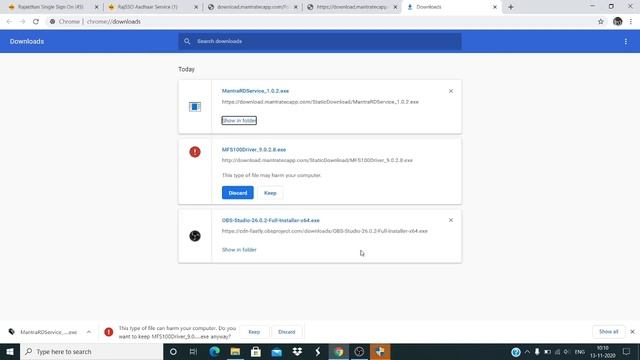This screenshot has height=360, width=640.
Task: Open the Downloads page more-actions menu
Action: pos(626,41)
